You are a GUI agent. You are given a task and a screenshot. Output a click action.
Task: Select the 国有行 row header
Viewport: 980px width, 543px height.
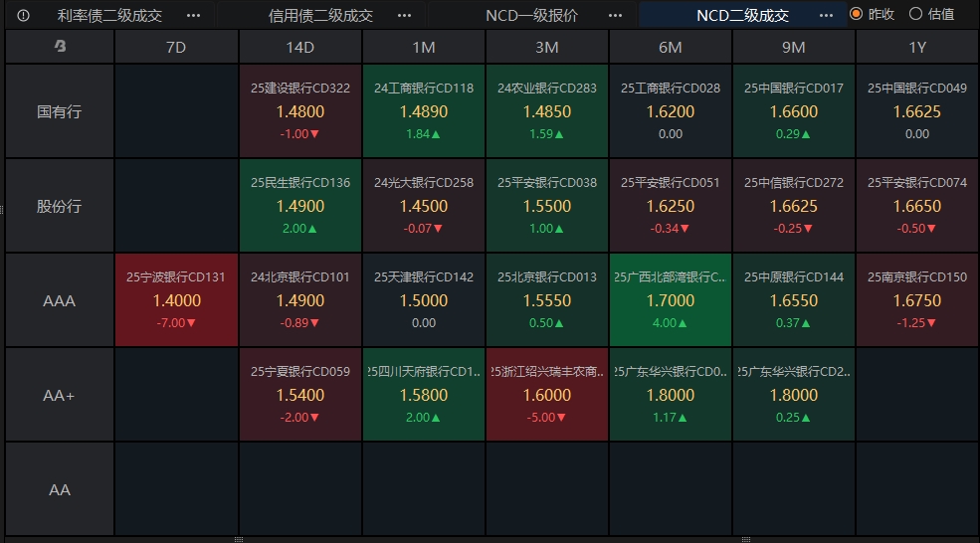[60, 111]
